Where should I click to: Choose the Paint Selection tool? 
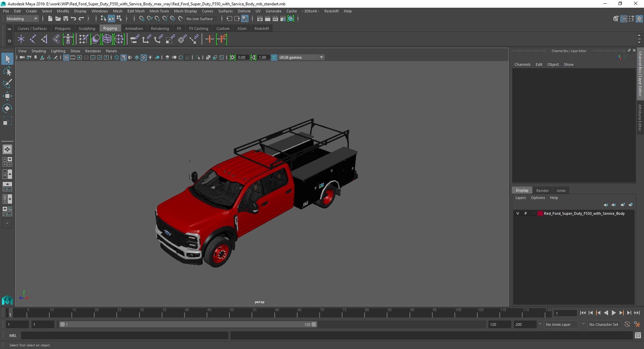click(x=7, y=84)
